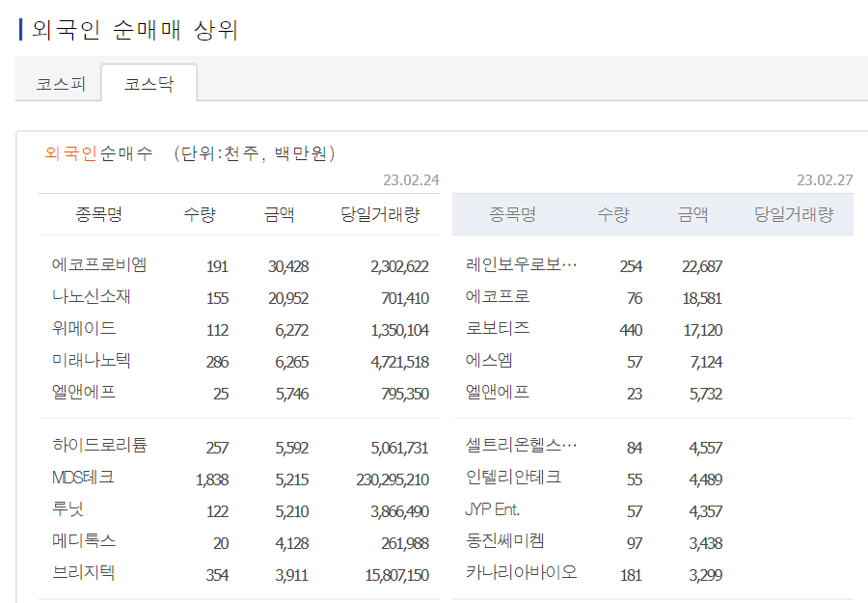
Task: Open the 에코프로비엠 stock link
Action: [x=99, y=264]
